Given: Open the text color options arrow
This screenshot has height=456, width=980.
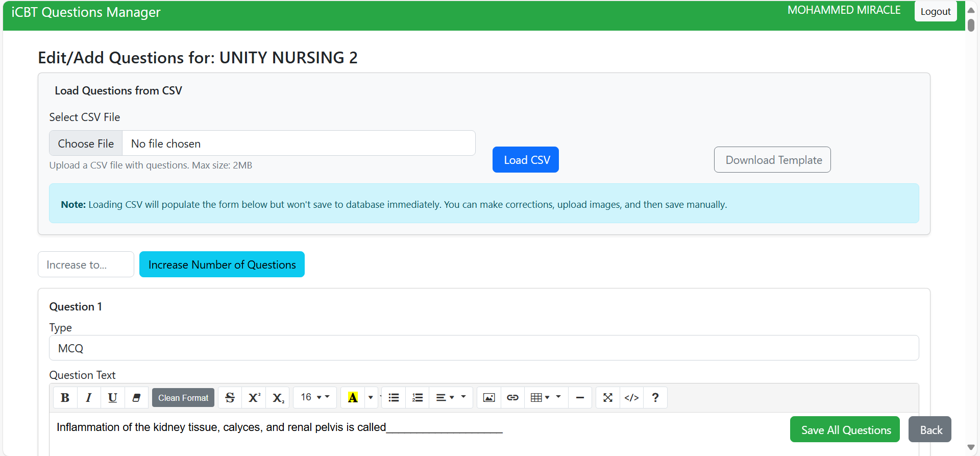Looking at the screenshot, I should (x=371, y=398).
